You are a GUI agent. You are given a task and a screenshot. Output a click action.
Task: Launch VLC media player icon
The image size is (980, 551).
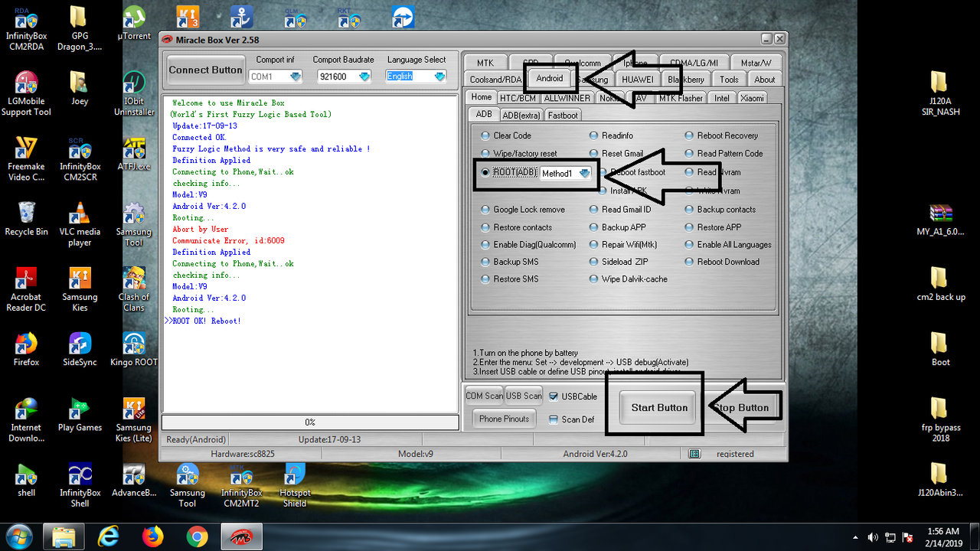80,223
